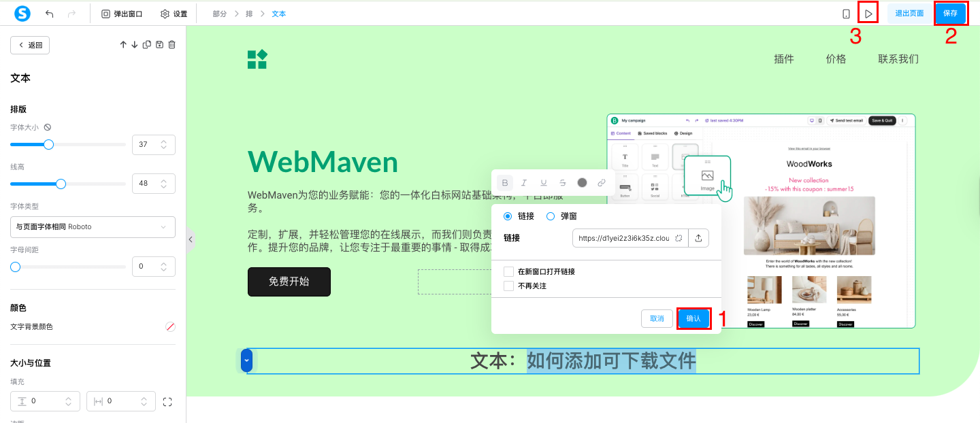Open the blue dropdown handle beside text block

(x=246, y=360)
